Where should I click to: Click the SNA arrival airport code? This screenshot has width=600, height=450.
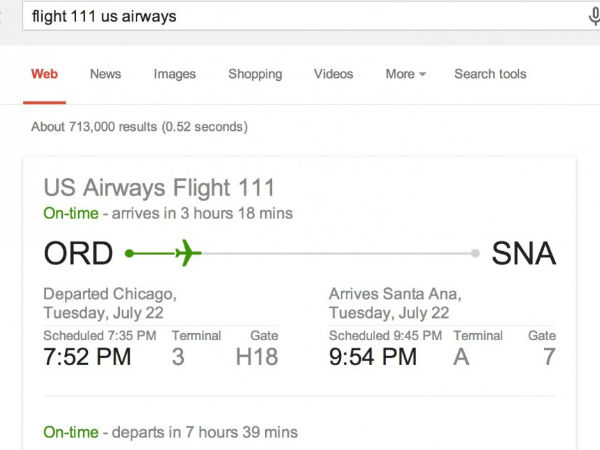coord(523,254)
